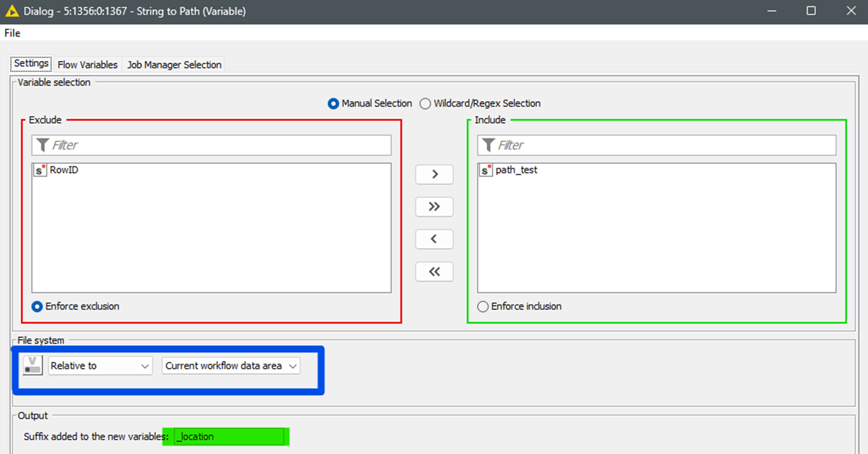Click the string type icon beside RowID
The height and width of the screenshot is (454, 868).
coord(40,170)
